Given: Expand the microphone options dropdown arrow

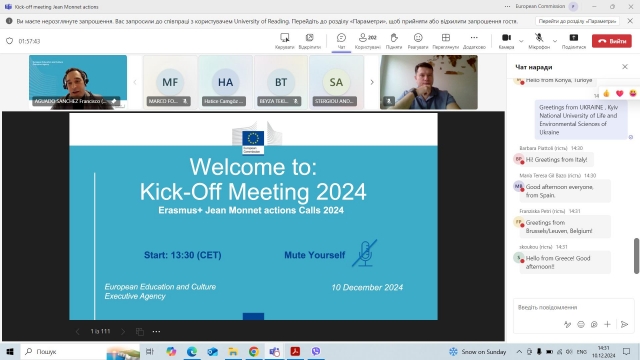Looking at the screenshot, I should 555,41.
